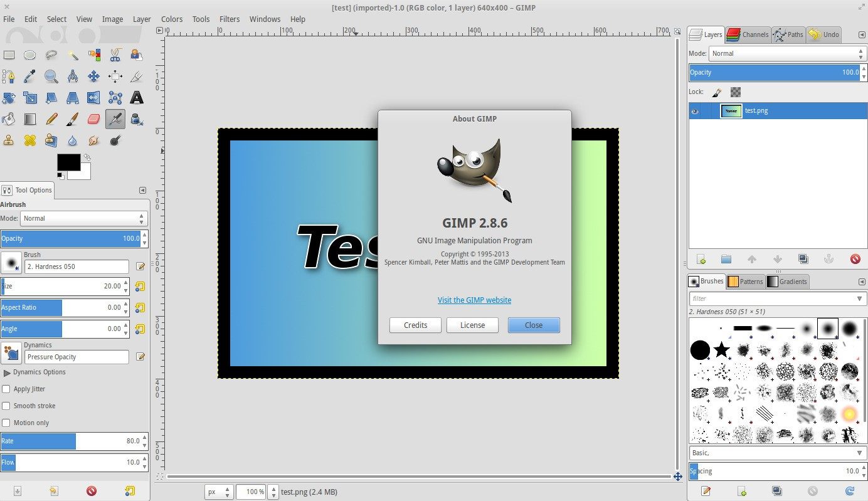Expand Dynamics Options section
Viewport: 868px width, 501px height.
(x=7, y=372)
